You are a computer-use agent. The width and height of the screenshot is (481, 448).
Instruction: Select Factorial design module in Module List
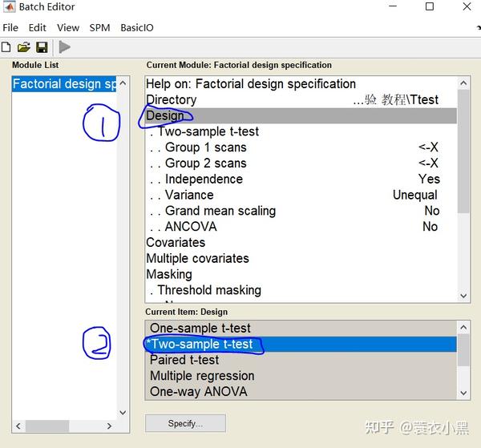64,84
